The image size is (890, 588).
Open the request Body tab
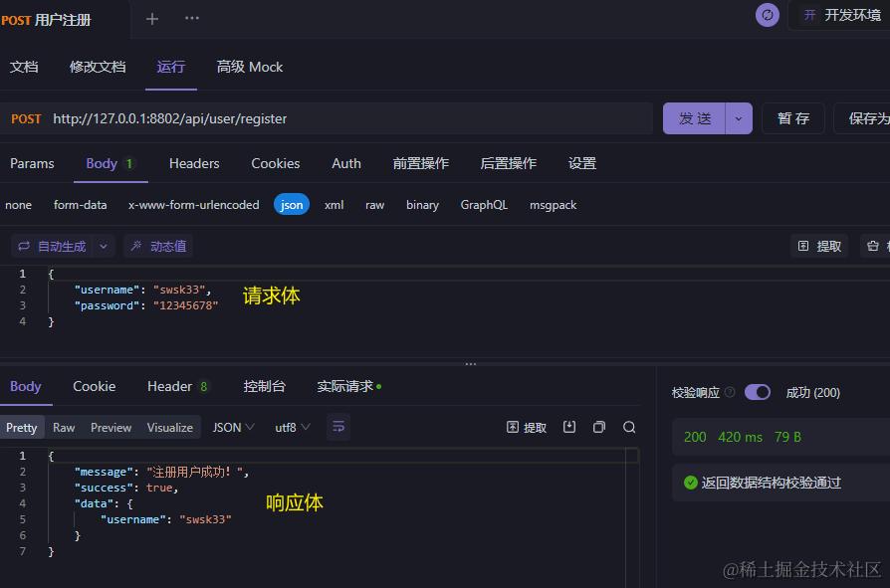tap(111, 163)
